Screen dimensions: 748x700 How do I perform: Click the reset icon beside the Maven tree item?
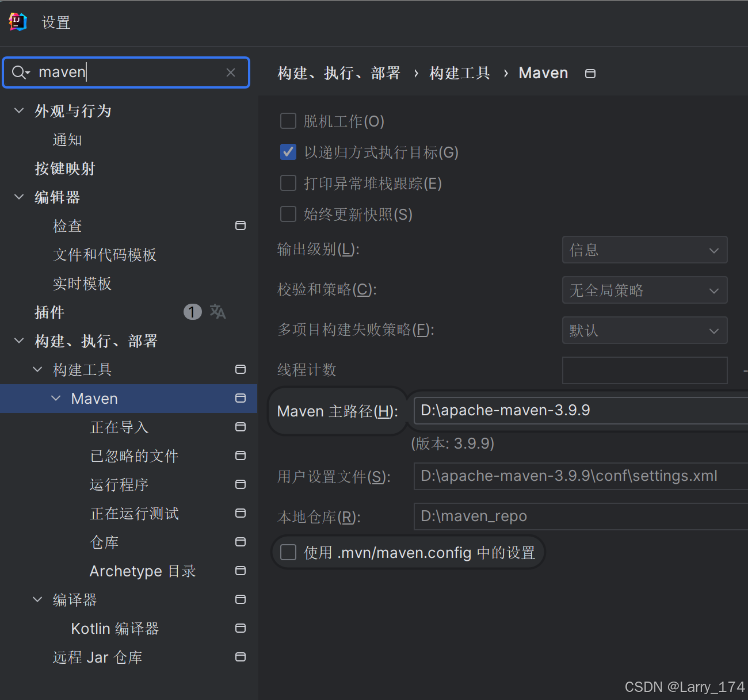[240, 398]
